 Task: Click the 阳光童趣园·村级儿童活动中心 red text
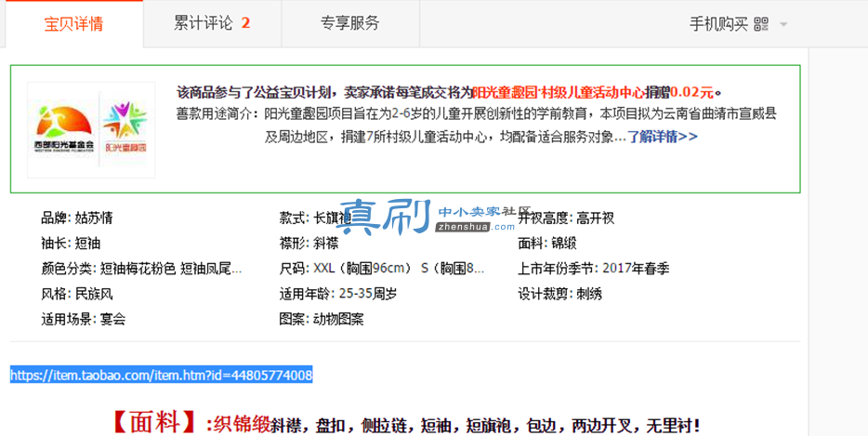point(558,91)
